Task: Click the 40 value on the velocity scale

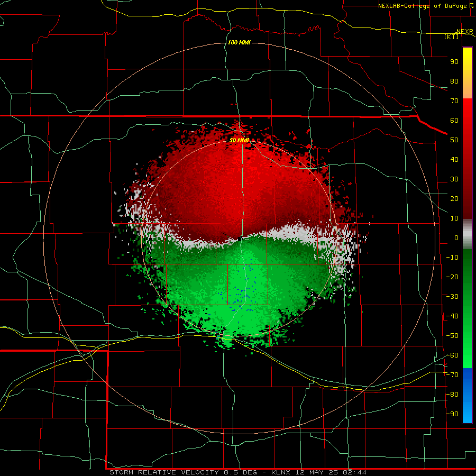Action: (454, 160)
